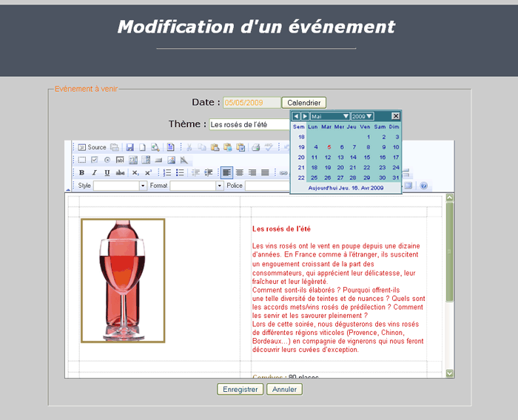Screen dimensions: 518x420
Task: Select Align Right
Action: [x=252, y=173]
